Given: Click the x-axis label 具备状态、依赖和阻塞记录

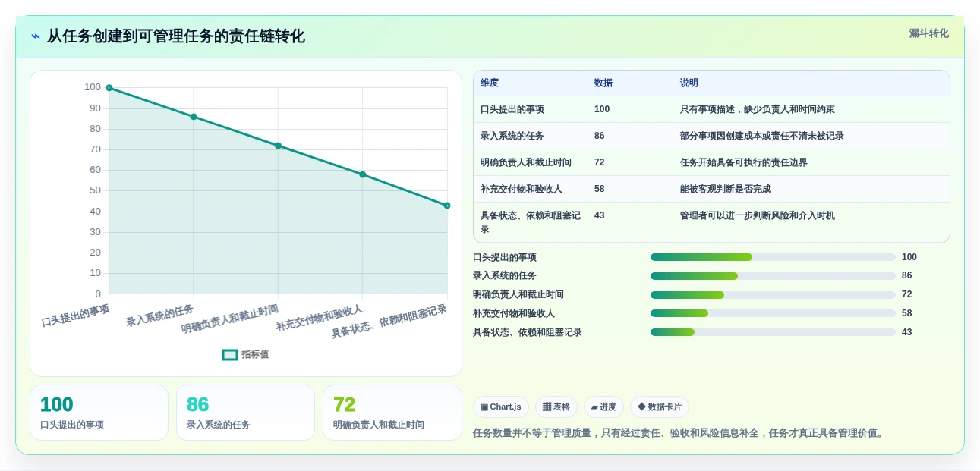Looking at the screenshot, I should 389,322.
